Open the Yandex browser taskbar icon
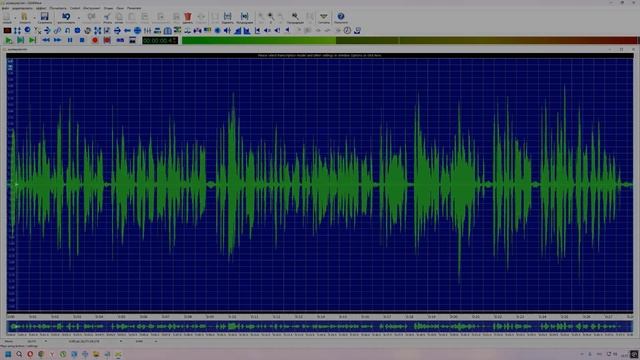 coord(52,354)
